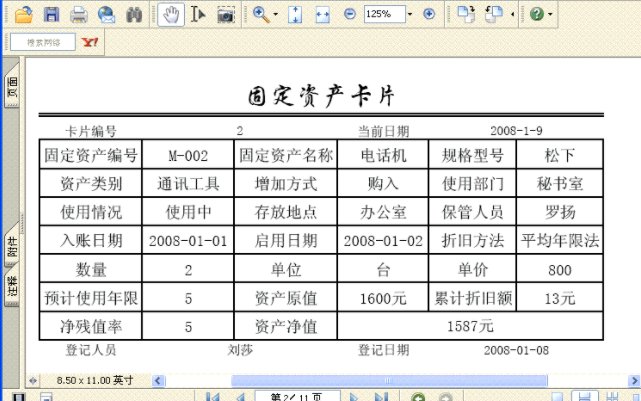The image size is (641, 401).
Task: Click the 入账日期 value 2008-01-01
Action: 188,241
